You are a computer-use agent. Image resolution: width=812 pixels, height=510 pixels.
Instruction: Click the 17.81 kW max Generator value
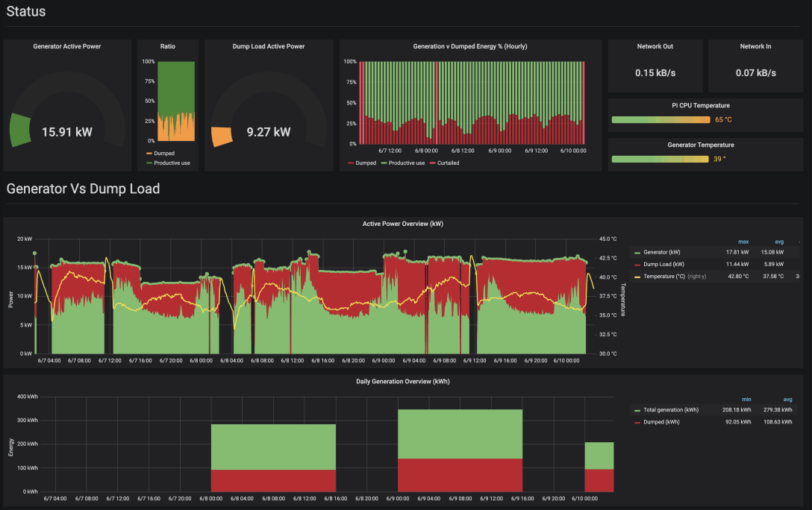pos(737,253)
